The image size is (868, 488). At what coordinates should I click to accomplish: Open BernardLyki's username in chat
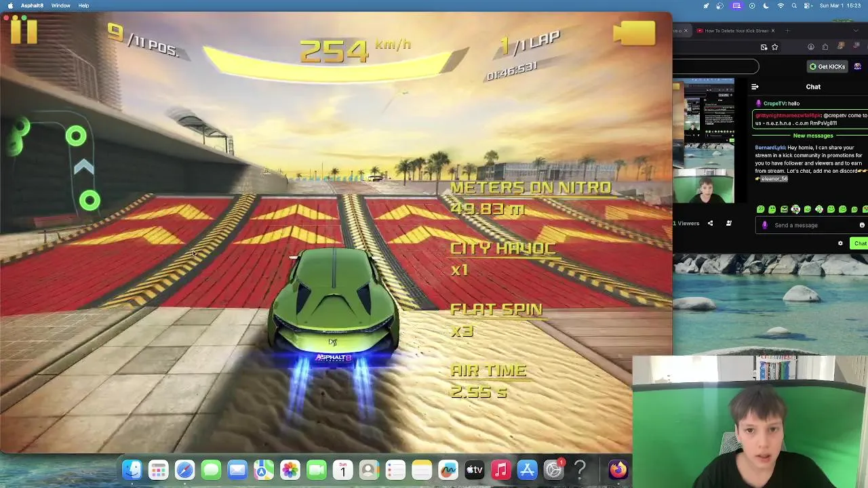click(770, 148)
